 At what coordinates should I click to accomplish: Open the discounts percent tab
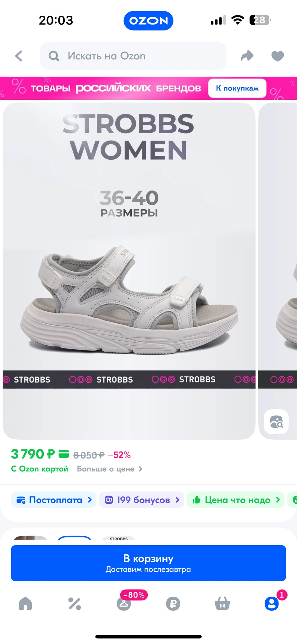point(75,603)
